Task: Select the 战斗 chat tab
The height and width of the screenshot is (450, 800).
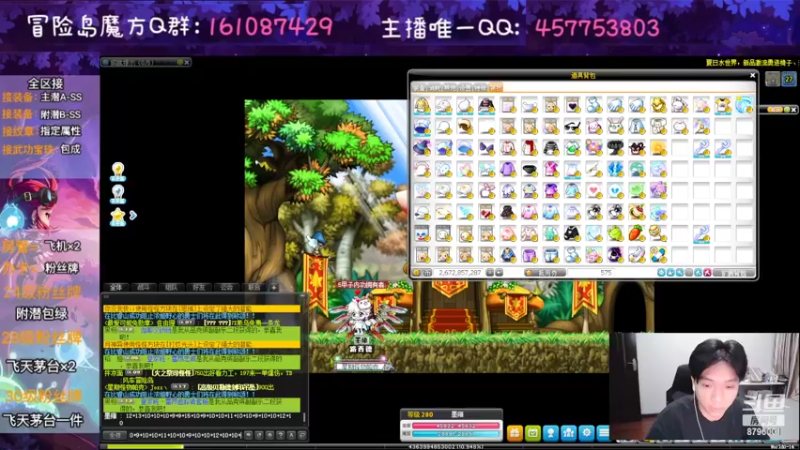Action: (144, 287)
